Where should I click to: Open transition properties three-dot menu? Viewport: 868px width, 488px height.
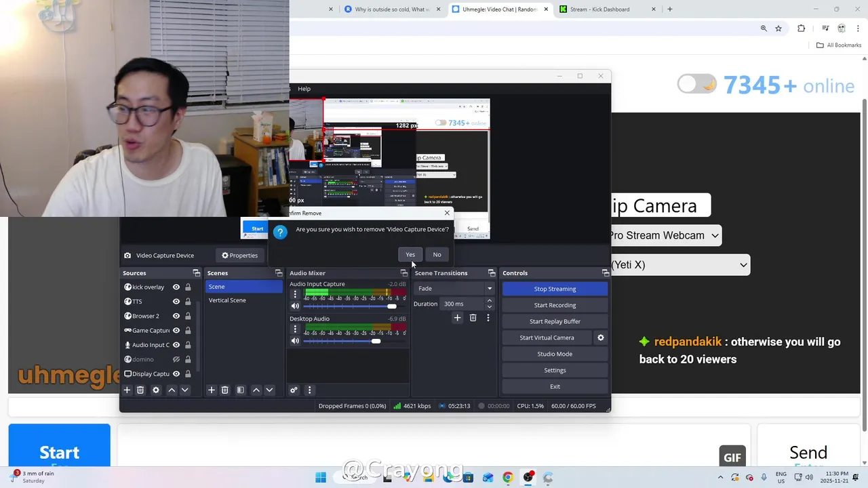pos(488,317)
